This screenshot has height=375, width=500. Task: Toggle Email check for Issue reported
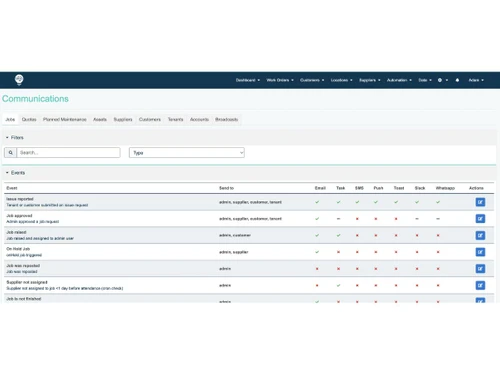click(317, 202)
